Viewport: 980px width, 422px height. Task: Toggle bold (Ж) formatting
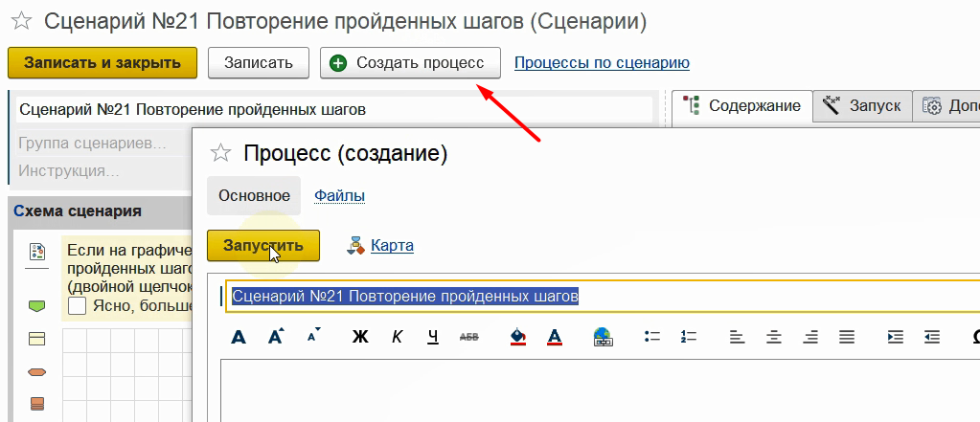tap(360, 337)
